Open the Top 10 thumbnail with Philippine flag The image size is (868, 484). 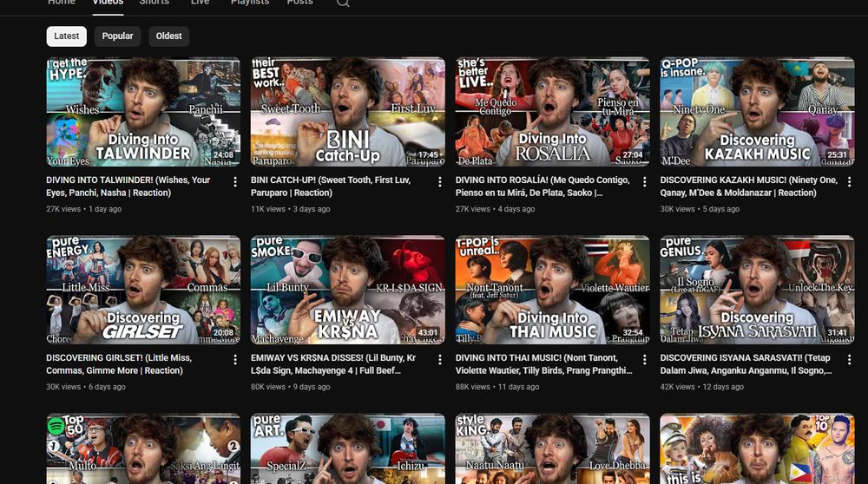757,448
